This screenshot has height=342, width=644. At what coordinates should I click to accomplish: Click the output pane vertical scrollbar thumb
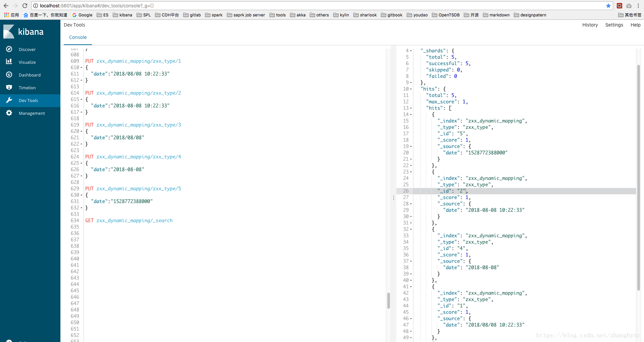coord(639,178)
